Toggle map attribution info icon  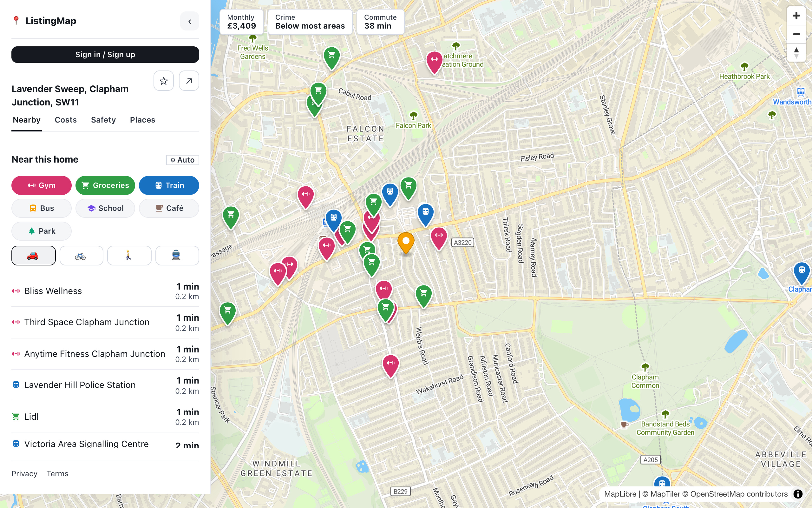click(798, 494)
